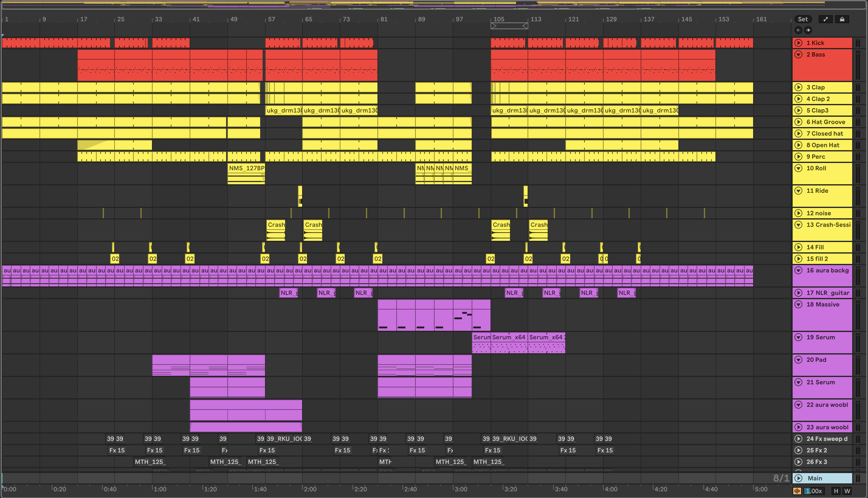Viewport: 868px width, 498px height.
Task: Jump to previous locator arrow
Action: point(798,30)
